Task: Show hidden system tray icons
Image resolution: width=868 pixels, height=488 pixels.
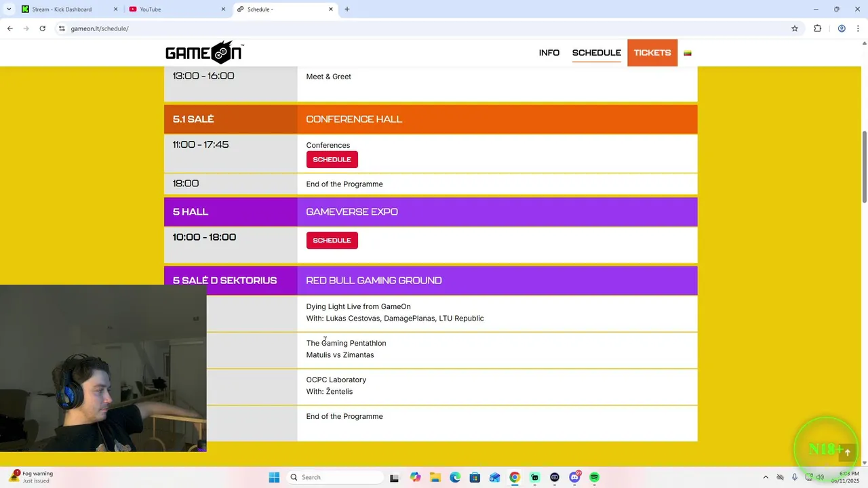Action: pos(766,477)
